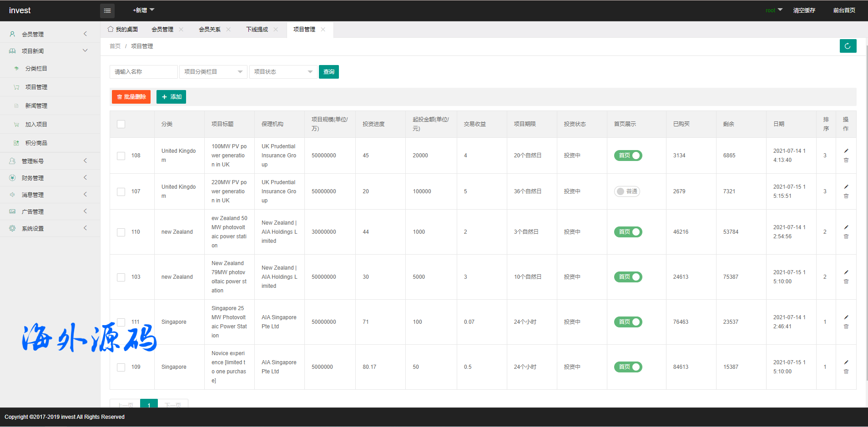Select the checkbox for row 110
This screenshot has height=427, width=868.
[121, 232]
